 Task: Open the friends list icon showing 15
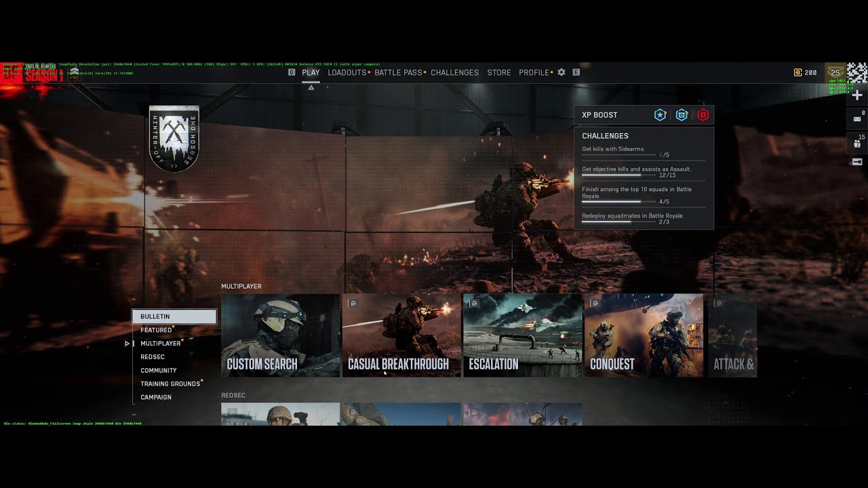click(x=857, y=142)
